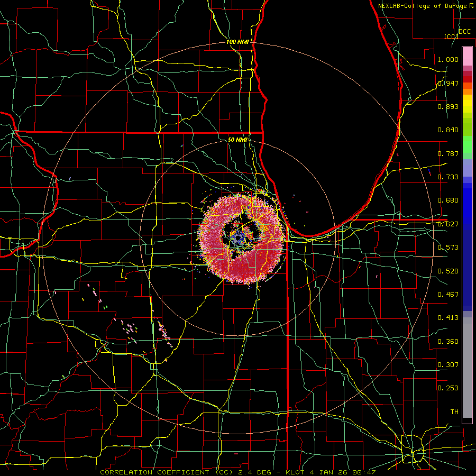This screenshot has height=476, width=476.
Task: Click the KLOT radar site center
Action: tap(238, 237)
